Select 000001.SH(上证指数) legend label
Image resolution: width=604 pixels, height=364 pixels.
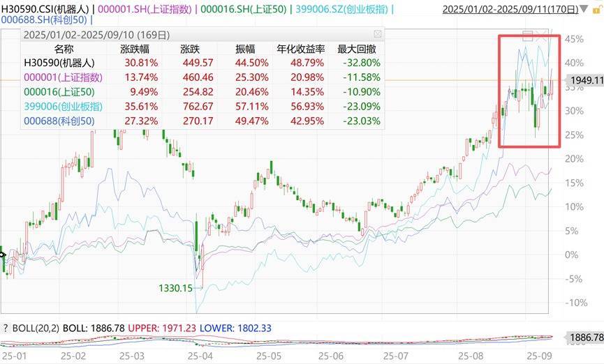(x=145, y=9)
